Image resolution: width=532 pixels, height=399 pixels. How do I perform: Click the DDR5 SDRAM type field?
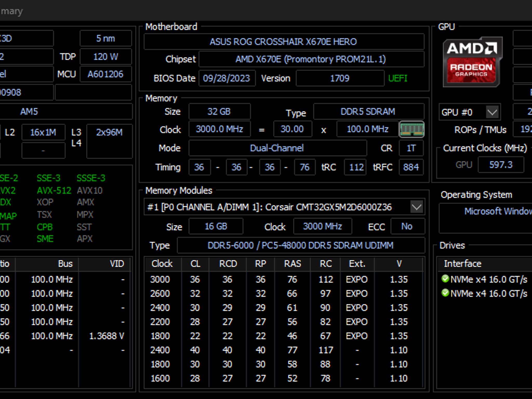coord(368,111)
